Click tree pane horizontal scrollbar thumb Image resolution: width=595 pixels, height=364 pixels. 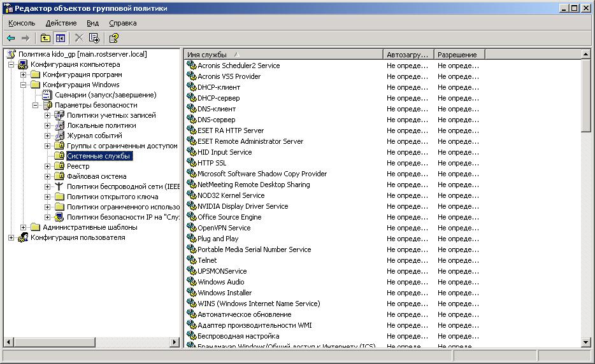tap(55, 342)
